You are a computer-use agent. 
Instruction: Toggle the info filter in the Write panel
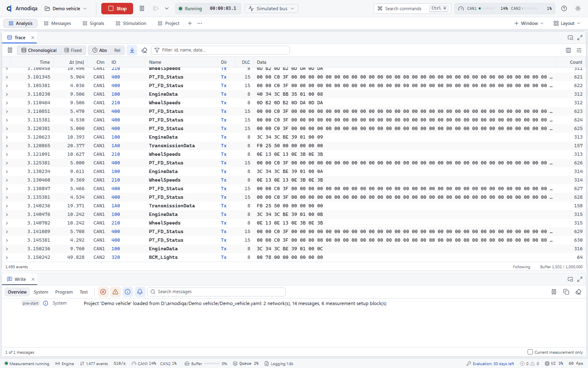[128, 292]
